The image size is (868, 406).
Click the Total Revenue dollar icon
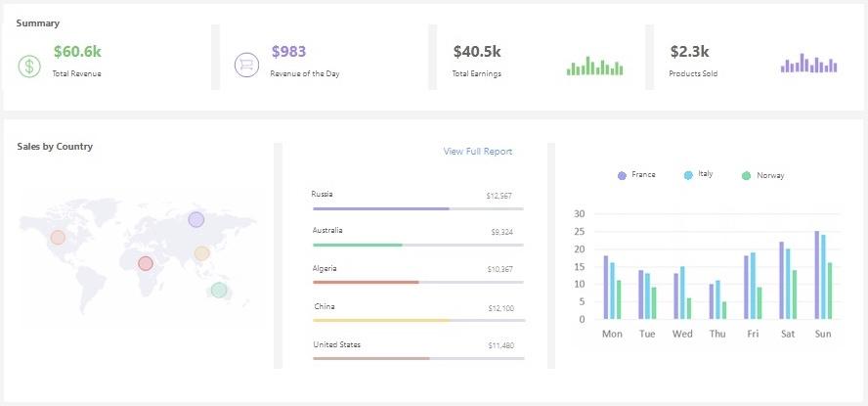tap(29, 66)
